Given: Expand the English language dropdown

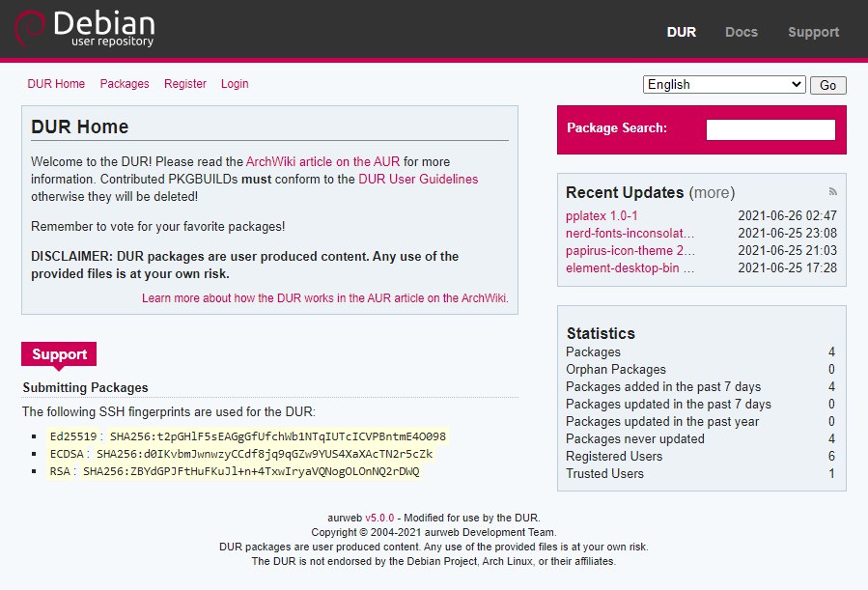Looking at the screenshot, I should (x=724, y=85).
